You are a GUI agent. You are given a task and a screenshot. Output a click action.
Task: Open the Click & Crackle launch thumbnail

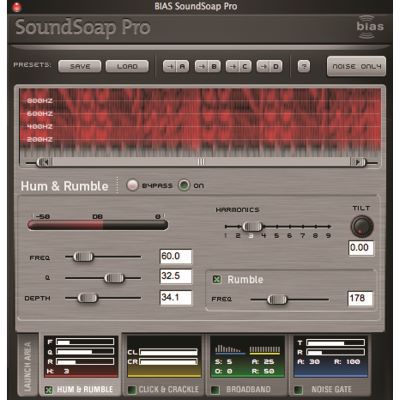(164, 357)
